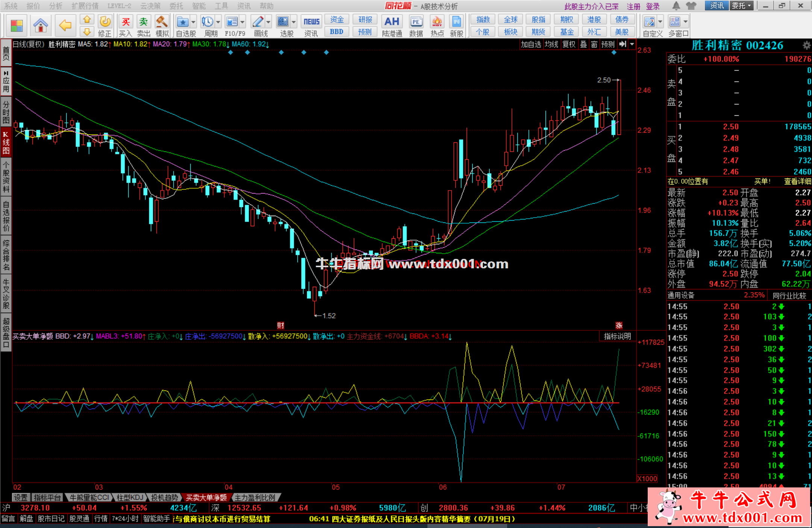Expand the 选股 dropdown arrow

[x=294, y=22]
